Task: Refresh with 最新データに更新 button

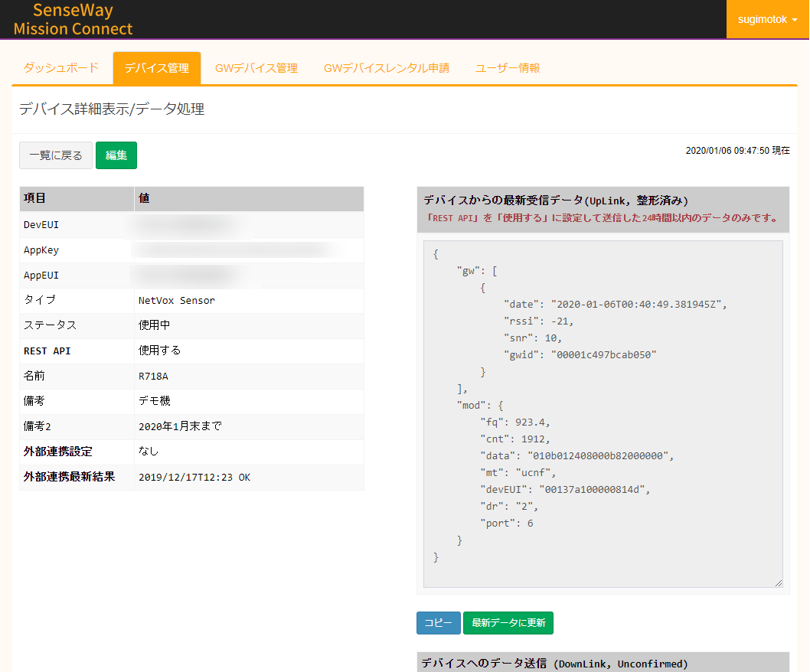Action: pyautogui.click(x=508, y=623)
